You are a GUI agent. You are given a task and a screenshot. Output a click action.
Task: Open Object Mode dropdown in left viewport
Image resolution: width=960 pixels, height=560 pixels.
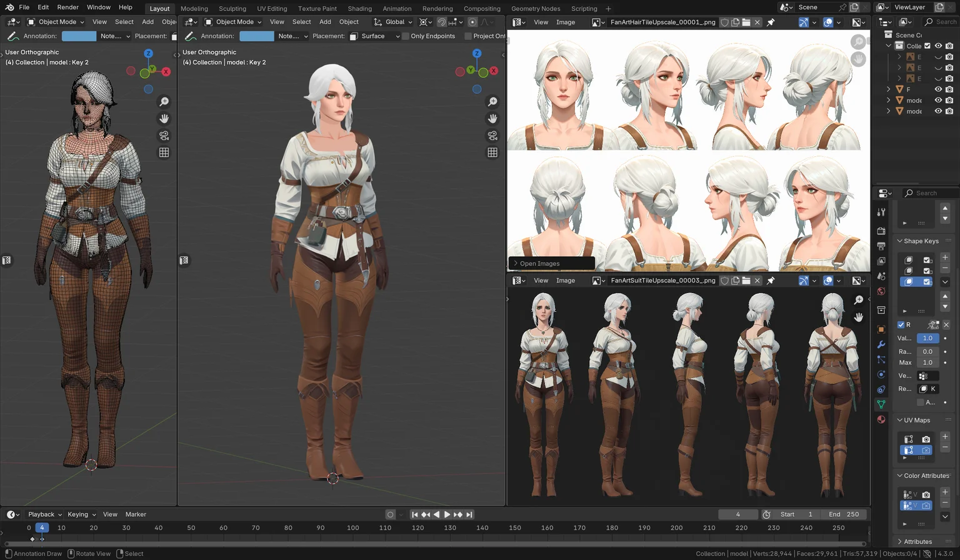click(x=56, y=22)
